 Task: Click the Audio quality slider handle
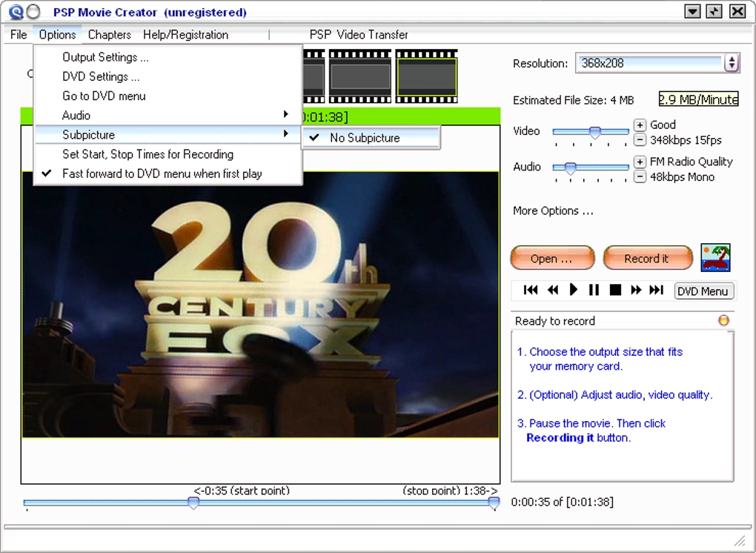click(571, 168)
